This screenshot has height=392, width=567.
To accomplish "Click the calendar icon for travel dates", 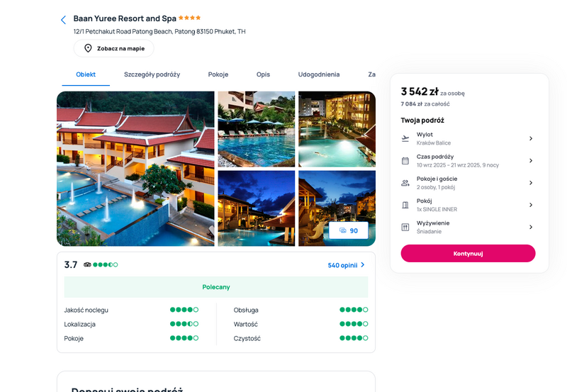I will (x=405, y=161).
